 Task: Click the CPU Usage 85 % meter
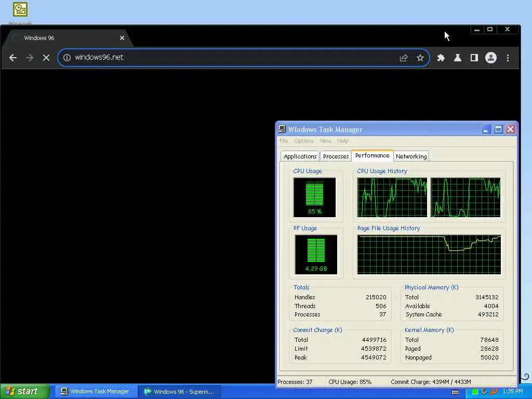point(314,197)
